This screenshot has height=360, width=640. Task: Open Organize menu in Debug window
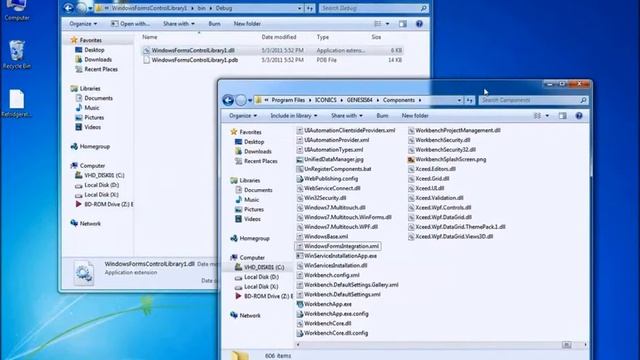[x=83, y=24]
